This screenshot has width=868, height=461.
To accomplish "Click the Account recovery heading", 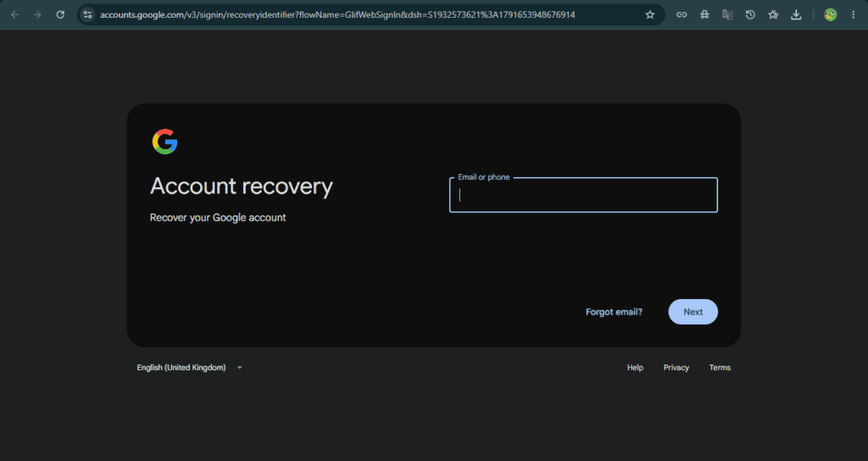I will point(242,186).
